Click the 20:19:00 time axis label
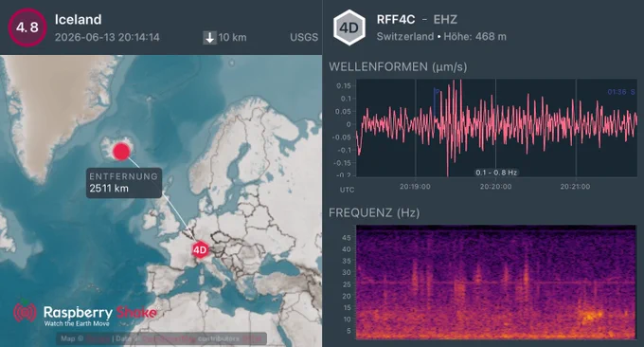This screenshot has height=347, width=644. 415,186
